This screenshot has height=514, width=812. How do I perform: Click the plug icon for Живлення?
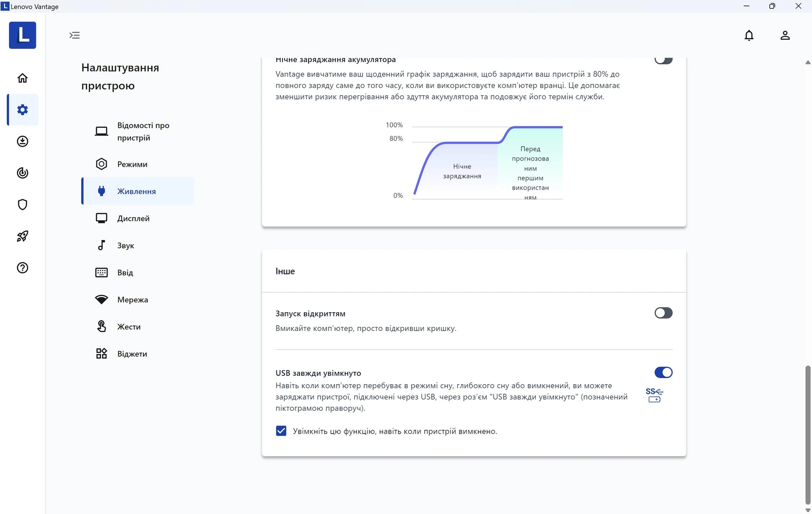point(101,191)
